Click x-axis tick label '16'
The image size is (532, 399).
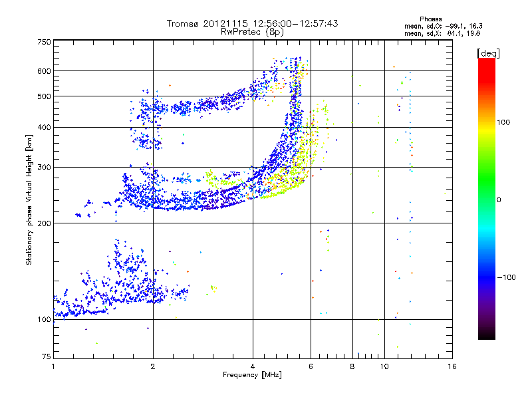452,366
